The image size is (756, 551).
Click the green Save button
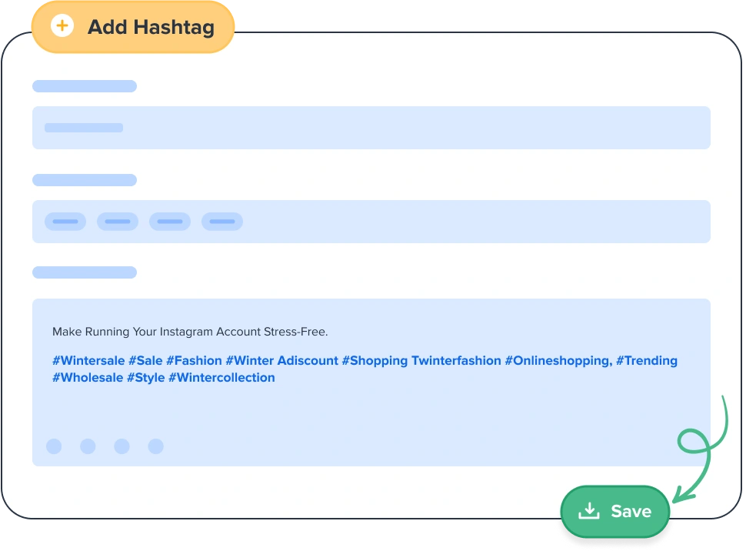[x=616, y=511]
